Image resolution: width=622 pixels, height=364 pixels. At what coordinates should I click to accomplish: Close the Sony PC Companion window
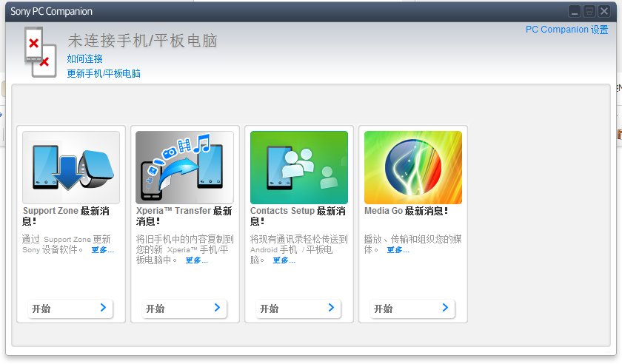pos(603,11)
